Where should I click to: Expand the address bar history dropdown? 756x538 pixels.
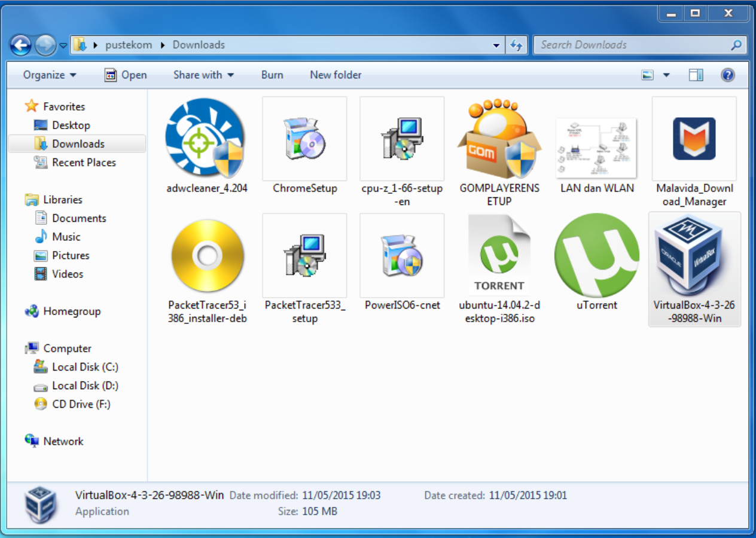coord(496,45)
